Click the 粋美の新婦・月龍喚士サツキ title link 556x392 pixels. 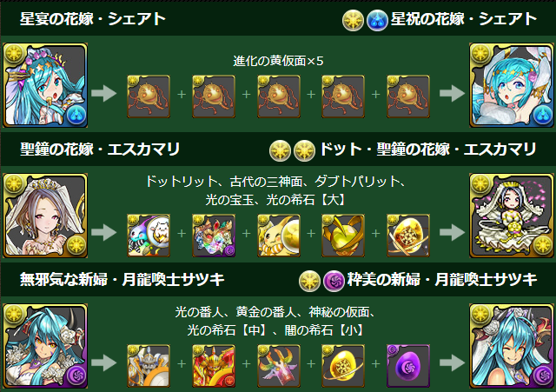point(442,280)
